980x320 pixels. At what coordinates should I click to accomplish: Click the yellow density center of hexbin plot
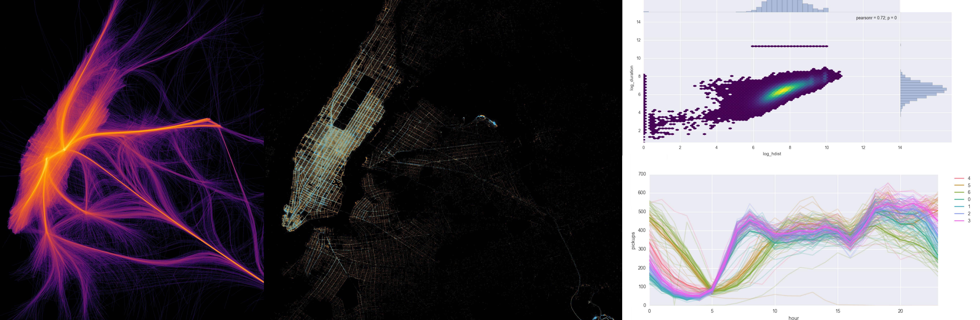[x=784, y=91]
